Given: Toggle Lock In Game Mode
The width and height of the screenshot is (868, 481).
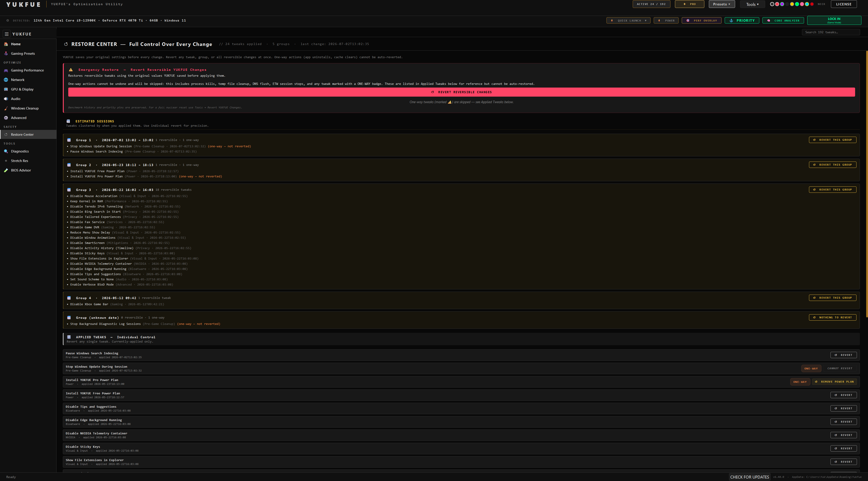Looking at the screenshot, I should [x=834, y=20].
